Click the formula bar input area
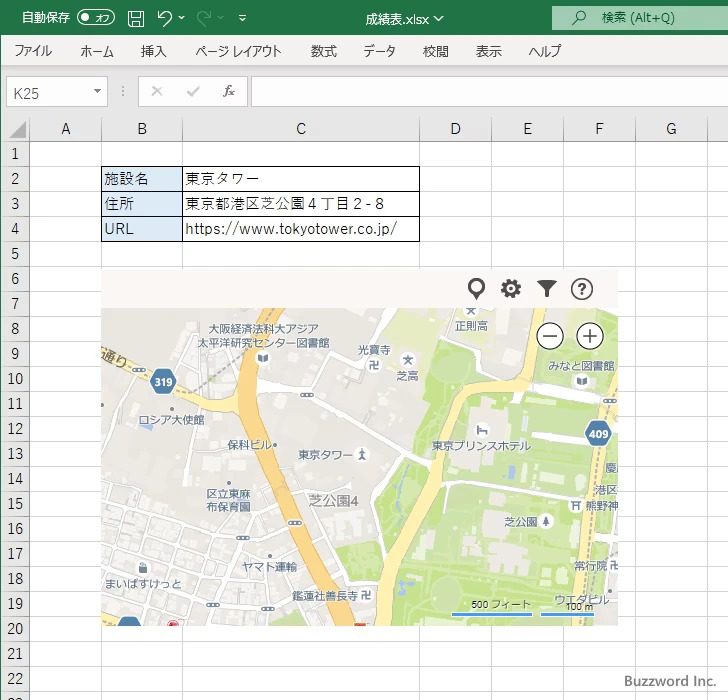The image size is (728, 700). point(489,92)
